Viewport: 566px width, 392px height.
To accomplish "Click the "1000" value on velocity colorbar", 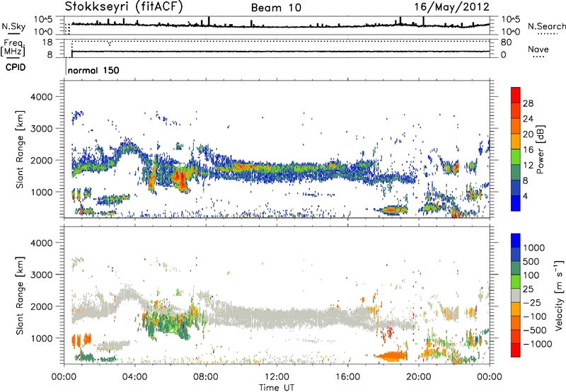I will point(534,248).
